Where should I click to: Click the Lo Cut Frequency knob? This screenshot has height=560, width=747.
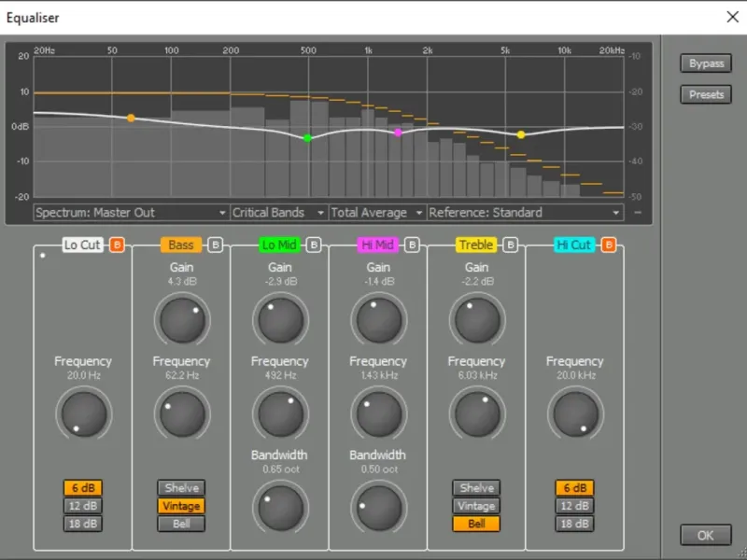(x=83, y=413)
